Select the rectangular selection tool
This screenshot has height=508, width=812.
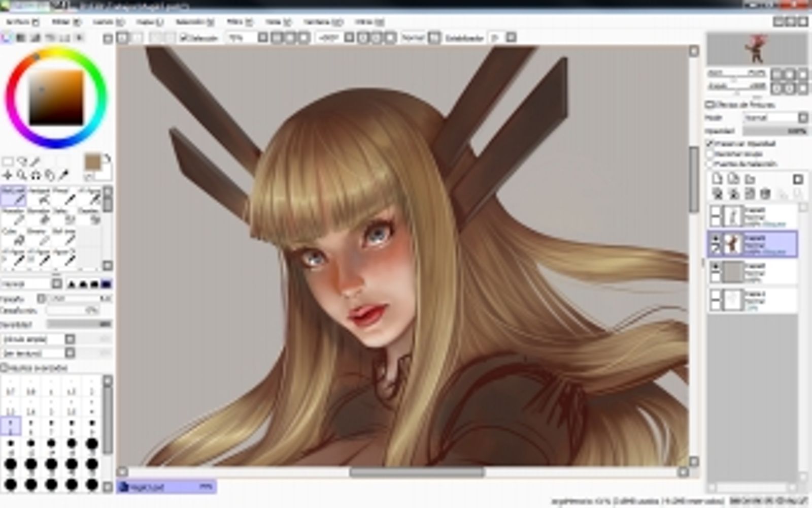click(8, 162)
